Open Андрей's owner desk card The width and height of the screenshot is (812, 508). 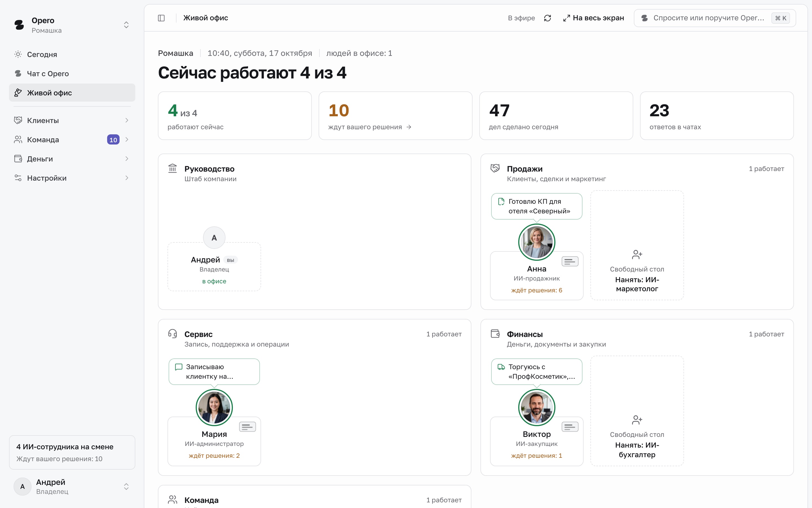[x=214, y=266]
